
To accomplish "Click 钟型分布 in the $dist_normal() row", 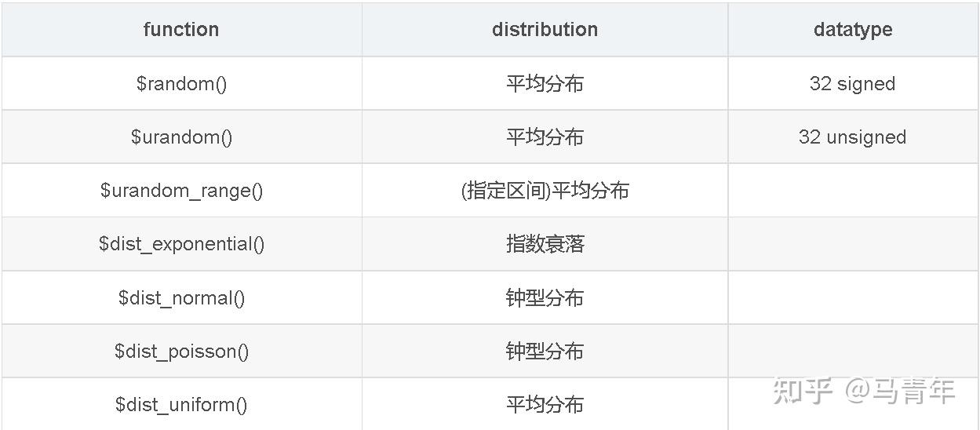I will pos(545,298).
